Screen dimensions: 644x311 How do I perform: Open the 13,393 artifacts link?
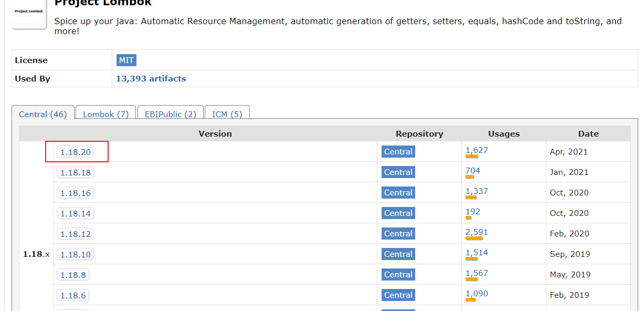(x=151, y=79)
